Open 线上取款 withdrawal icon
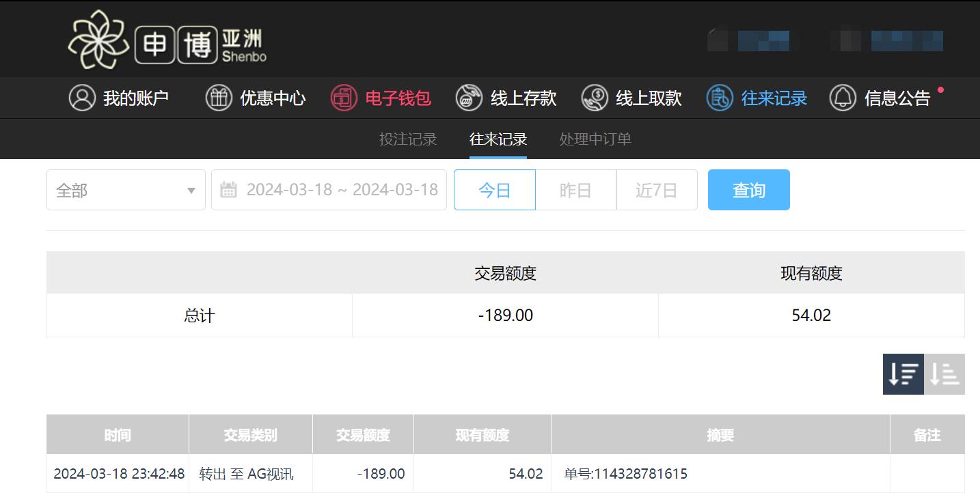The width and height of the screenshot is (980, 493). pyautogui.click(x=595, y=98)
